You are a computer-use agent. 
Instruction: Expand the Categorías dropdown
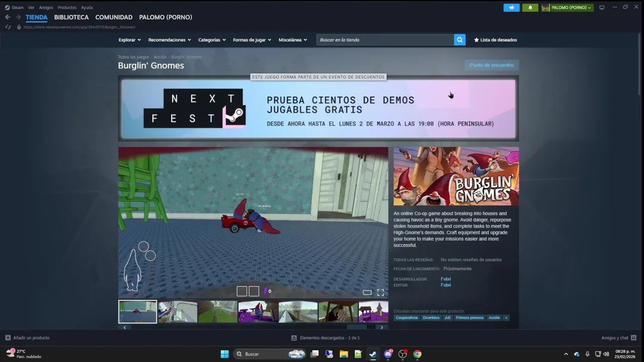[212, 40]
